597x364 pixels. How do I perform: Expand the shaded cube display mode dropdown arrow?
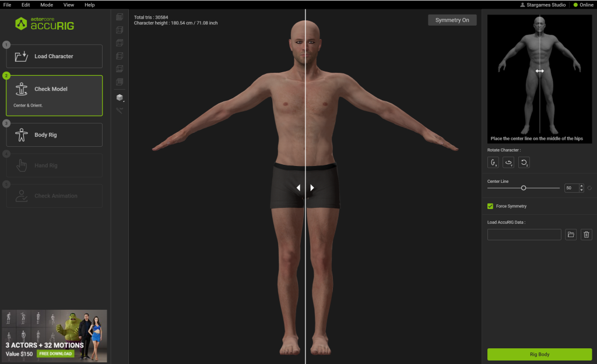pos(124,101)
